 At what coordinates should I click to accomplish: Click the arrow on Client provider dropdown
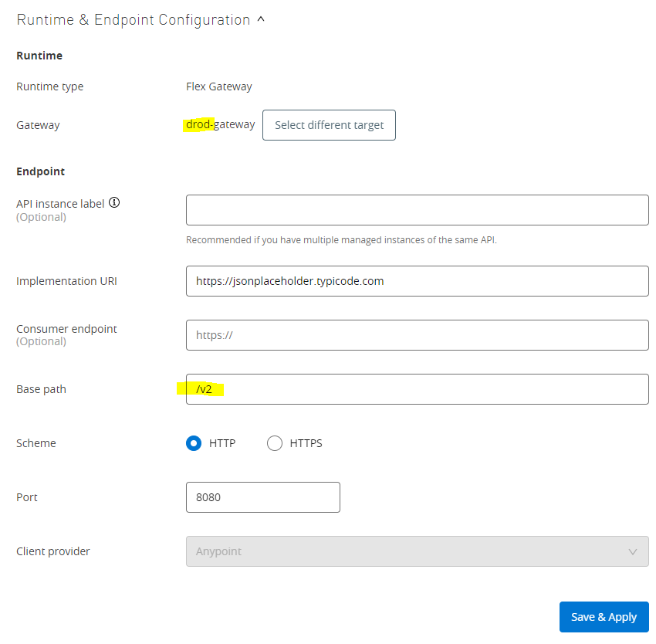tap(633, 551)
